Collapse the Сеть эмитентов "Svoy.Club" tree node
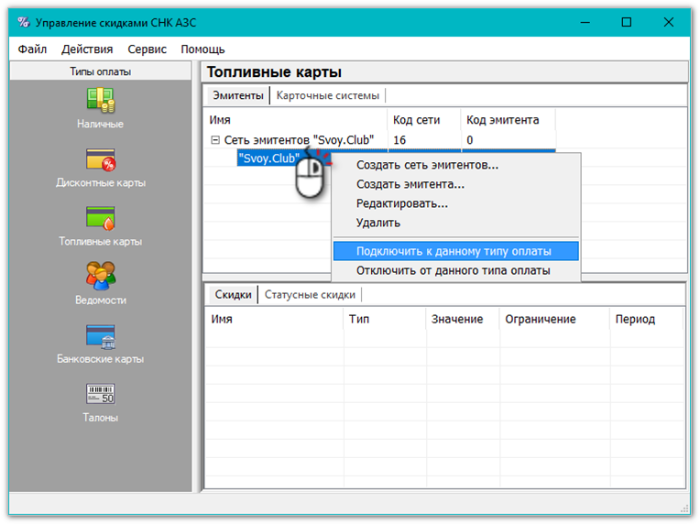The width and height of the screenshot is (700, 524). pos(215,141)
